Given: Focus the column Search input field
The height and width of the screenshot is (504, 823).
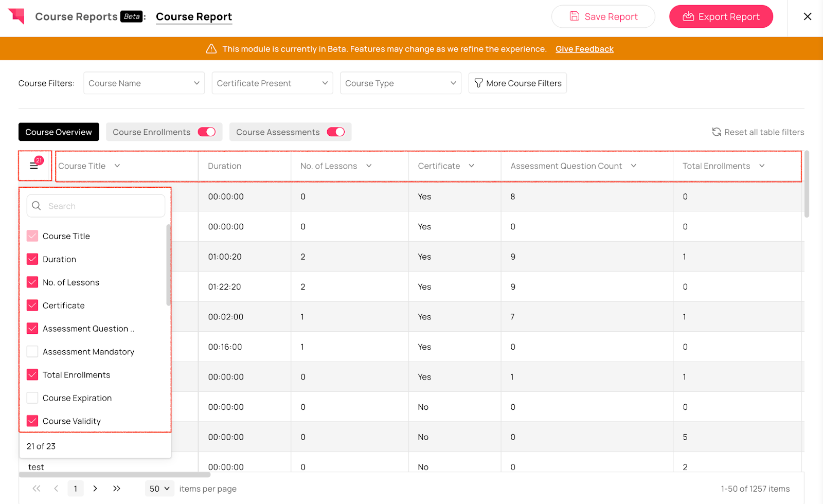Looking at the screenshot, I should pos(96,206).
